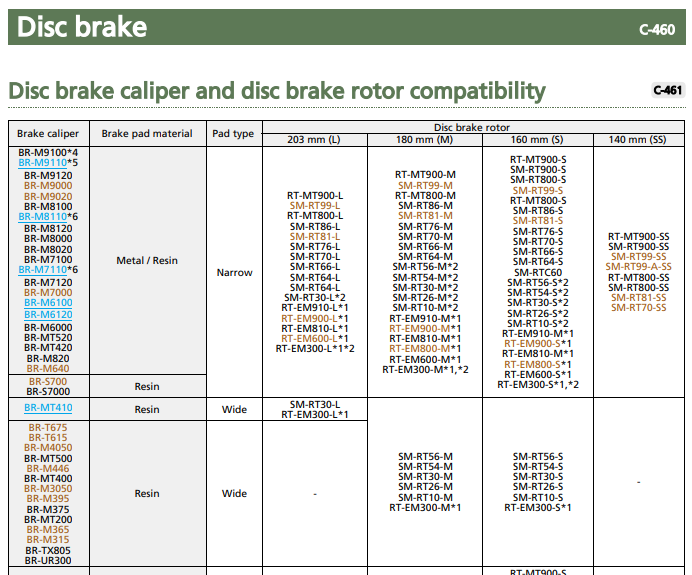
Task: Select RT-EM300-L*1 in BR-MT410 row
Action: click(x=315, y=415)
